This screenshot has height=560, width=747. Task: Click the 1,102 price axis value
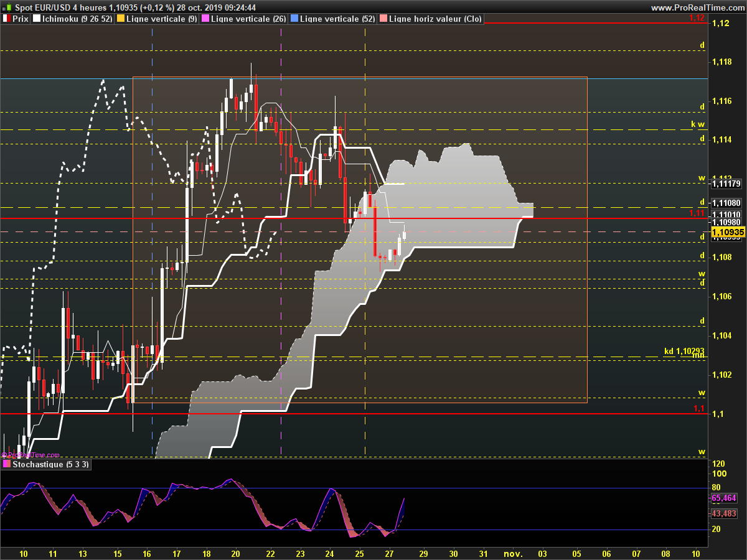(722, 375)
